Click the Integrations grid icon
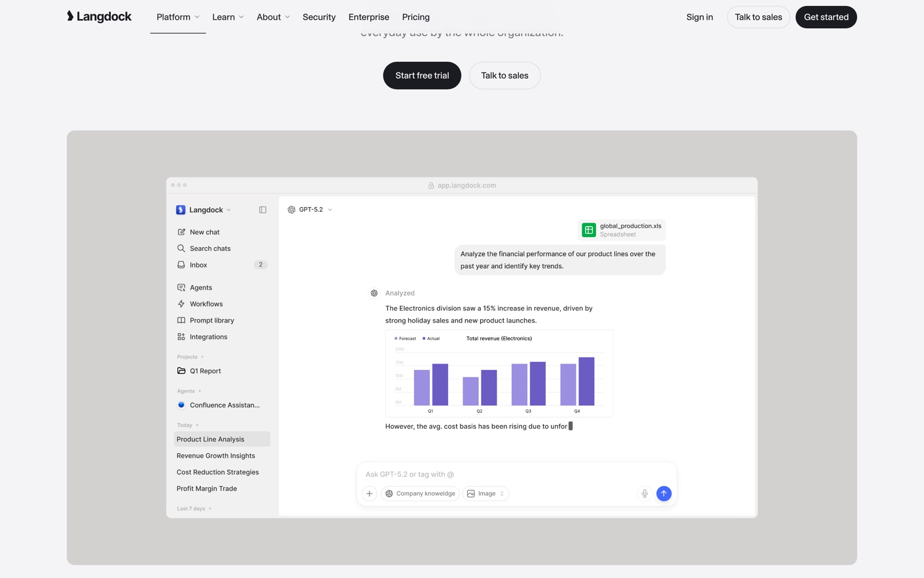 click(181, 337)
